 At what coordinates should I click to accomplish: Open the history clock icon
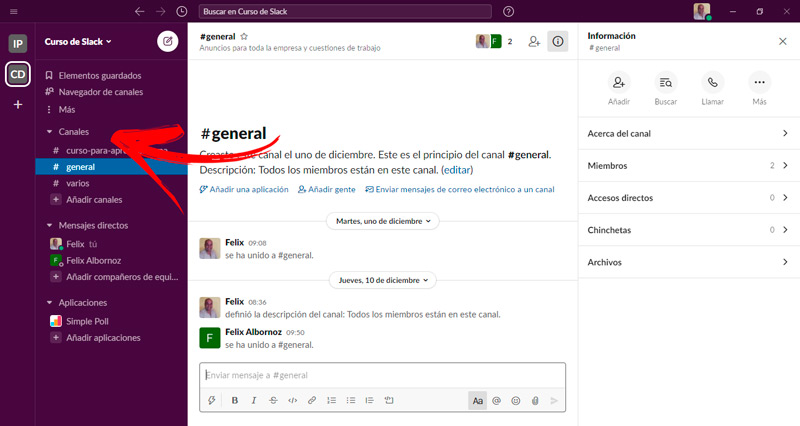click(x=182, y=11)
